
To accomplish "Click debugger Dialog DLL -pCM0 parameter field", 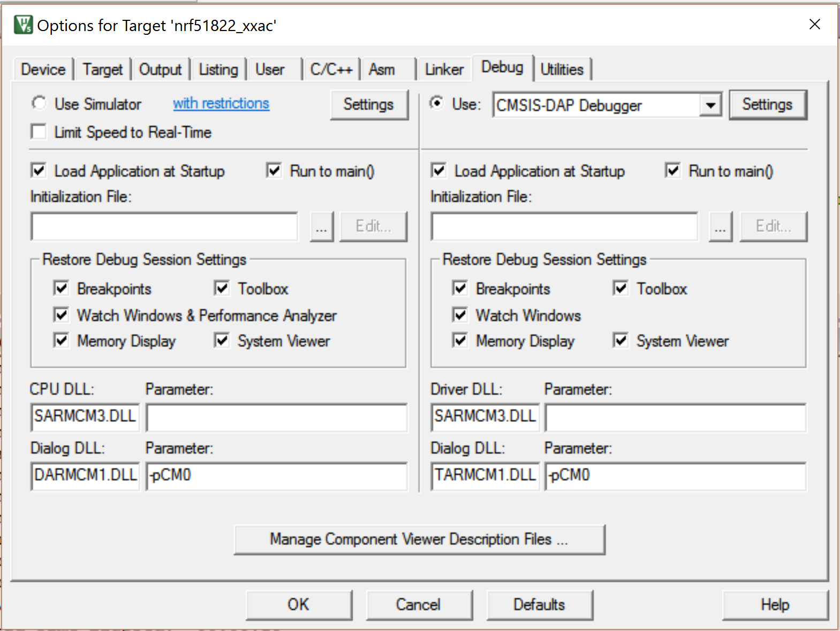I will point(676,476).
